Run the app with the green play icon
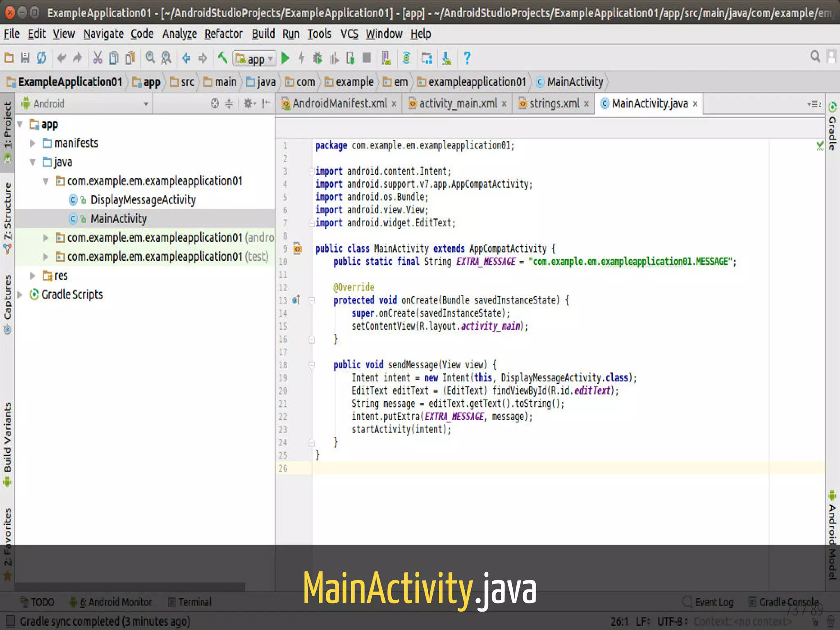This screenshot has width=840, height=630. tap(285, 58)
